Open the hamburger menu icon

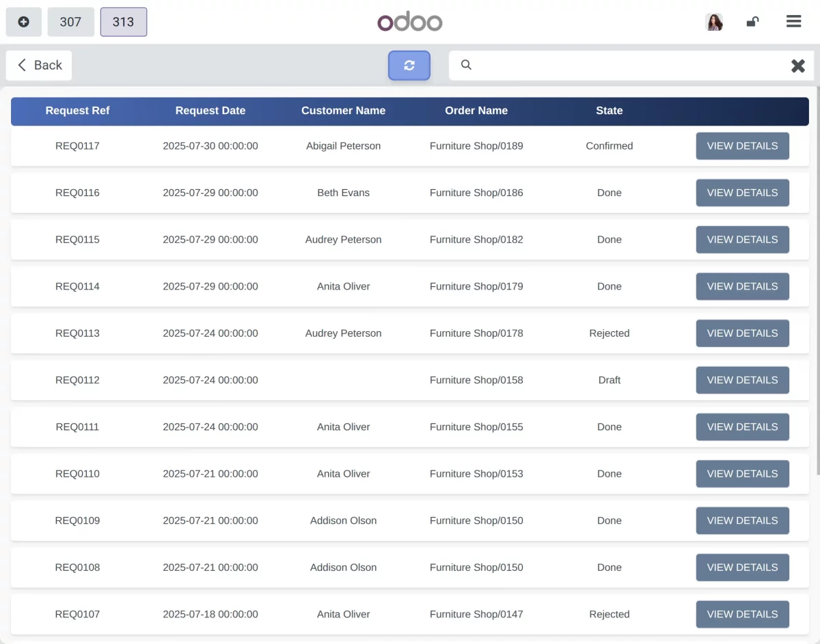793,22
